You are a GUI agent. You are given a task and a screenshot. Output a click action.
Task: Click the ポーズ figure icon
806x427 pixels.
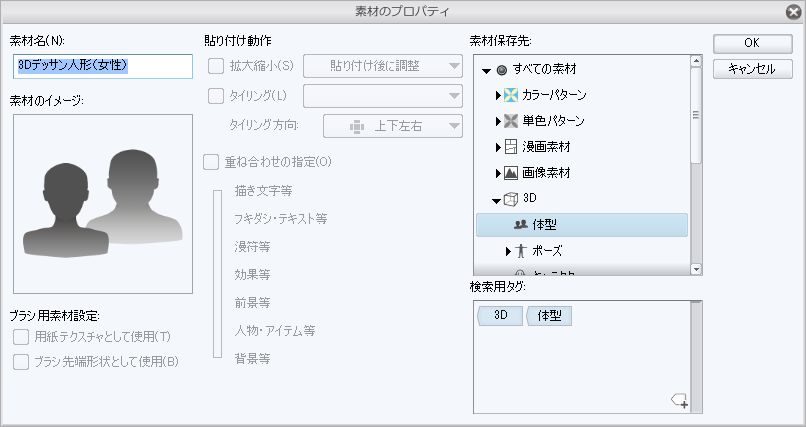click(521, 251)
